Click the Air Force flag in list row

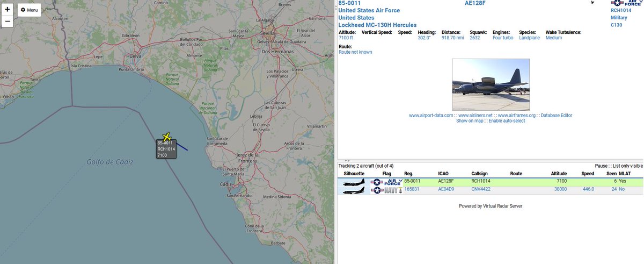click(386, 182)
